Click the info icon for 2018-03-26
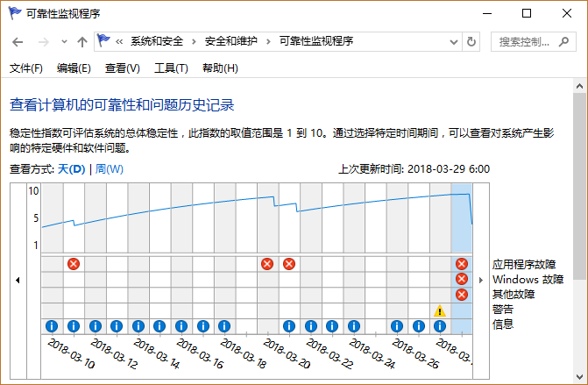This screenshot has width=588, height=385. (x=397, y=326)
